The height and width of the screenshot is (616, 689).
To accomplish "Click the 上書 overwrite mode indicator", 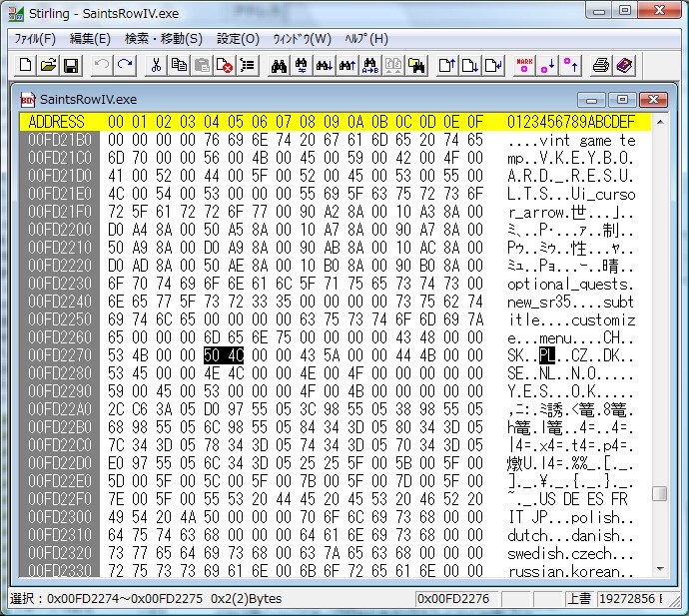I will 579,598.
